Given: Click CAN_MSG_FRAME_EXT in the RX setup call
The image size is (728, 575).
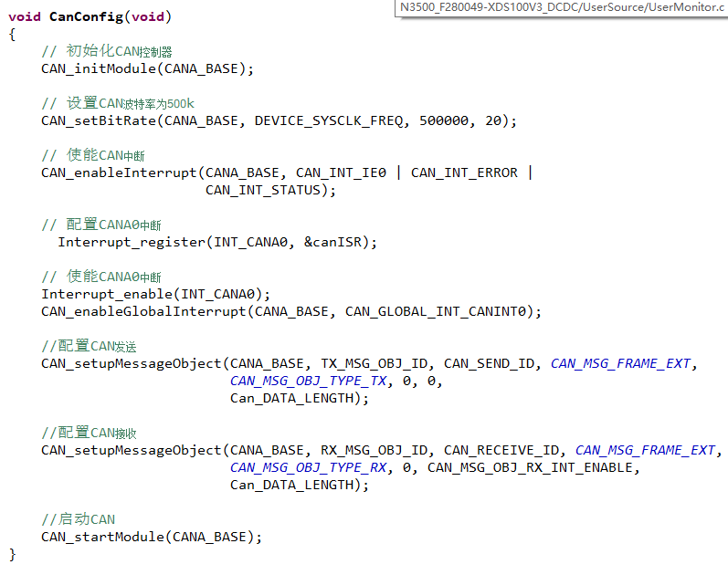Looking at the screenshot, I should pos(646,450).
